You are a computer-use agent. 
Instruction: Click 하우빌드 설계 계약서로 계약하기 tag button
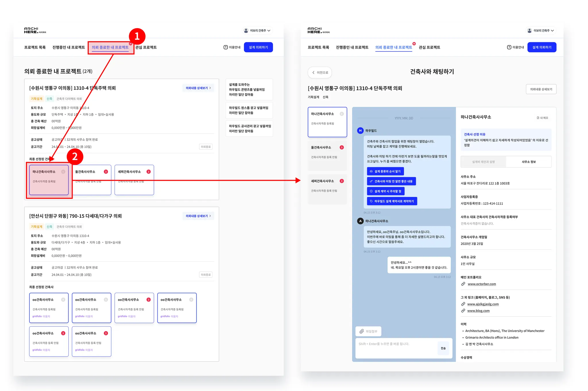[392, 201]
